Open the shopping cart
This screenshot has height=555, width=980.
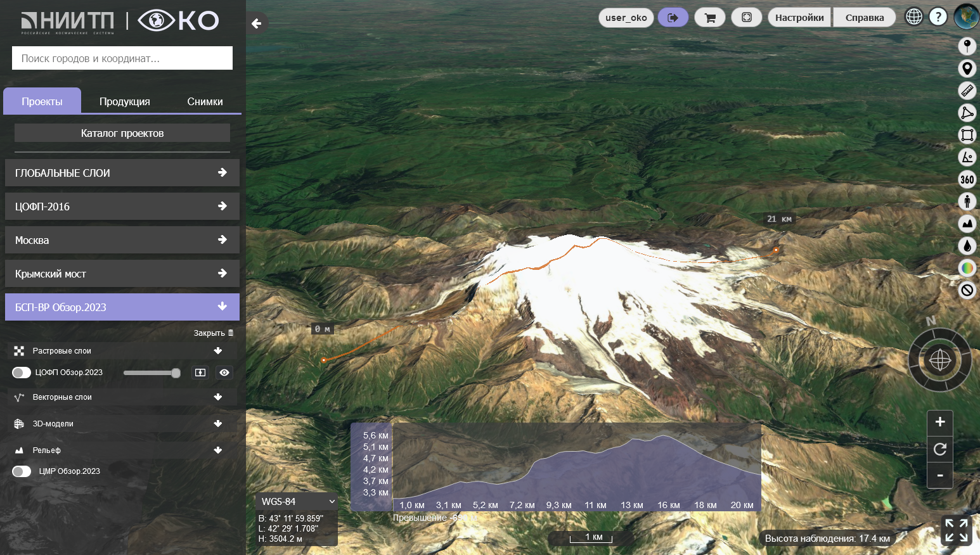tap(710, 18)
